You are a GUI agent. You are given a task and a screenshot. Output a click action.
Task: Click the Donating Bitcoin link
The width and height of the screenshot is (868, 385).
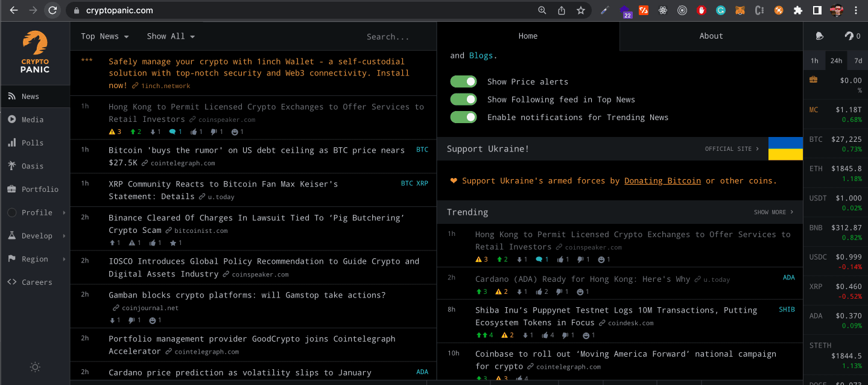coord(662,180)
